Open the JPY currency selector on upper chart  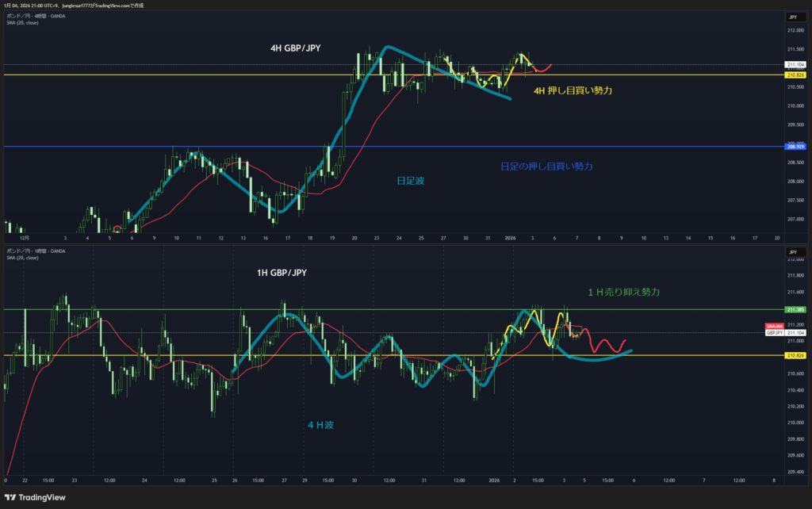(x=791, y=17)
